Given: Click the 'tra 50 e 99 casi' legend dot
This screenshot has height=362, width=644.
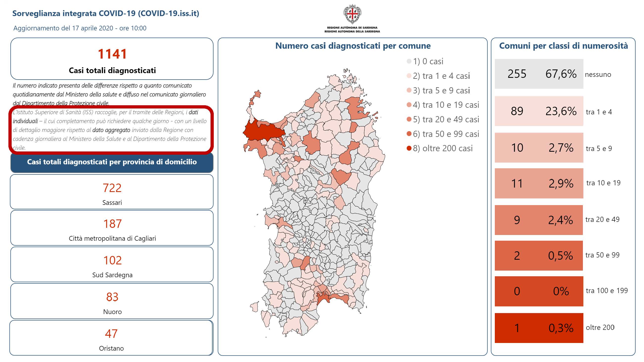Looking at the screenshot, I should (x=409, y=134).
